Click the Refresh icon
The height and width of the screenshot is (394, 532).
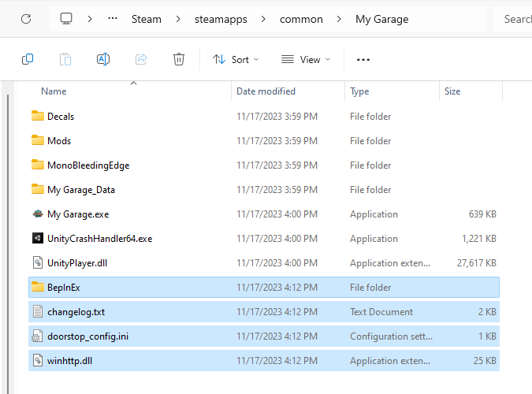pyautogui.click(x=26, y=19)
